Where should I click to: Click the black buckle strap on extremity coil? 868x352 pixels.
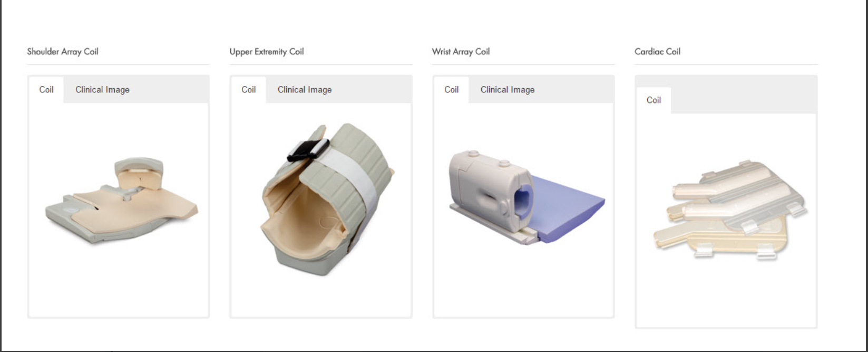click(x=308, y=150)
